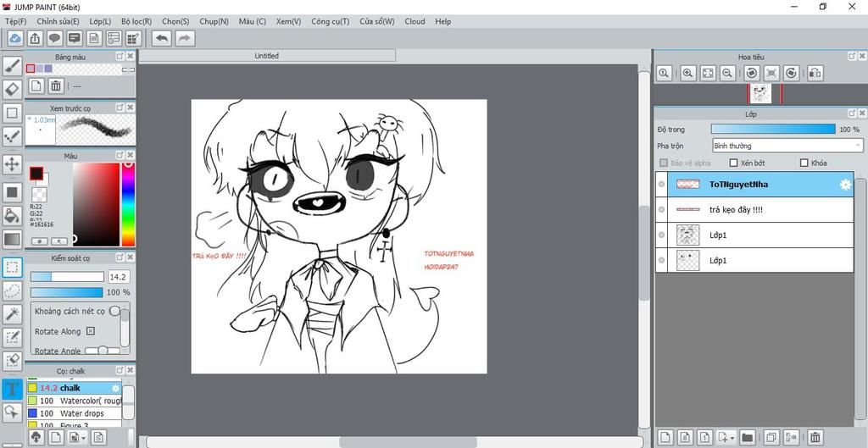The height and width of the screenshot is (448, 868).
Task: Rotate canvas right in Navigator
Action: click(792, 73)
